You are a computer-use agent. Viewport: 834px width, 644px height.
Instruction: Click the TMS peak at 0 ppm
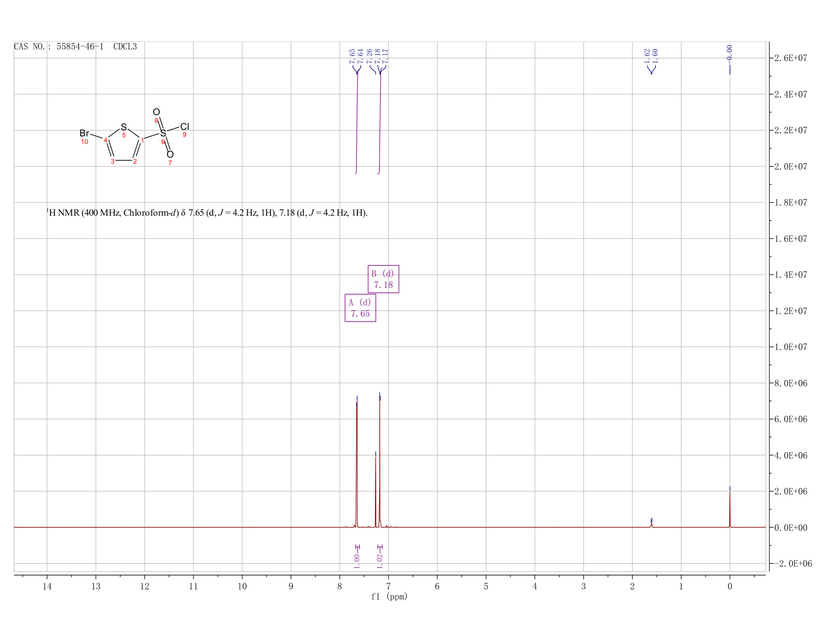(x=729, y=509)
